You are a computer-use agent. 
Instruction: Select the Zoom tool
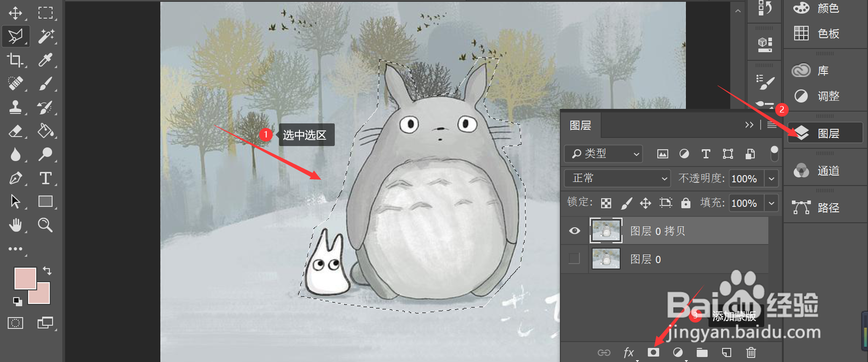45,225
